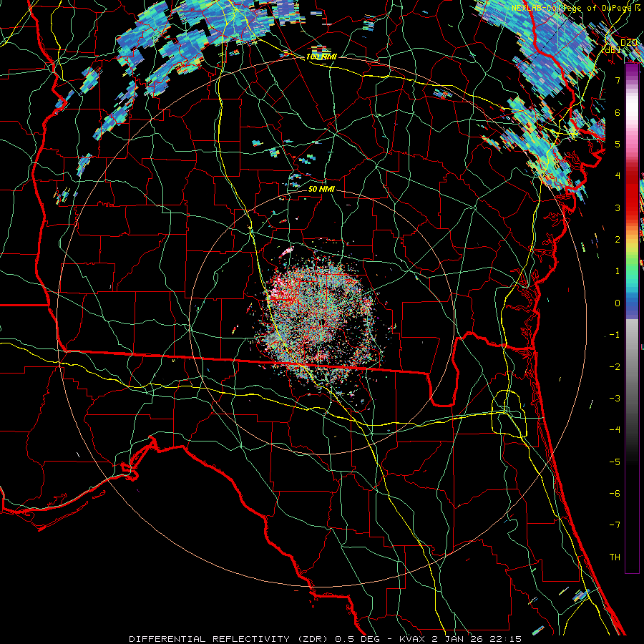Click the "-6" value on the color scale
The height and width of the screenshot is (644, 644).
[615, 494]
